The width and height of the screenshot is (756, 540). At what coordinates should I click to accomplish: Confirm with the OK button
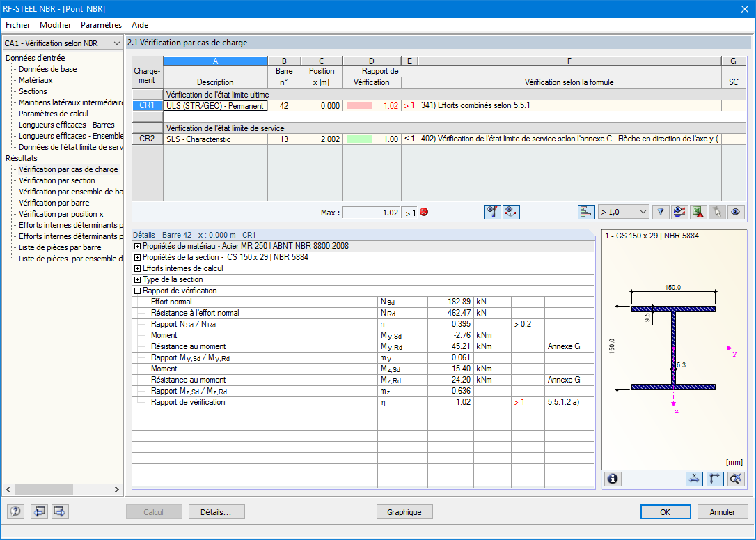(666, 512)
